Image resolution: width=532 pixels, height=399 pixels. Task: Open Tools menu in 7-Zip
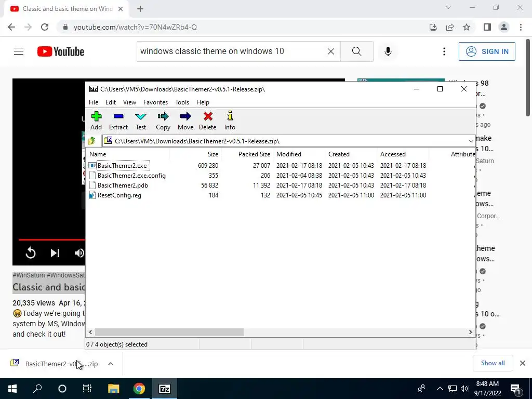pos(182,102)
